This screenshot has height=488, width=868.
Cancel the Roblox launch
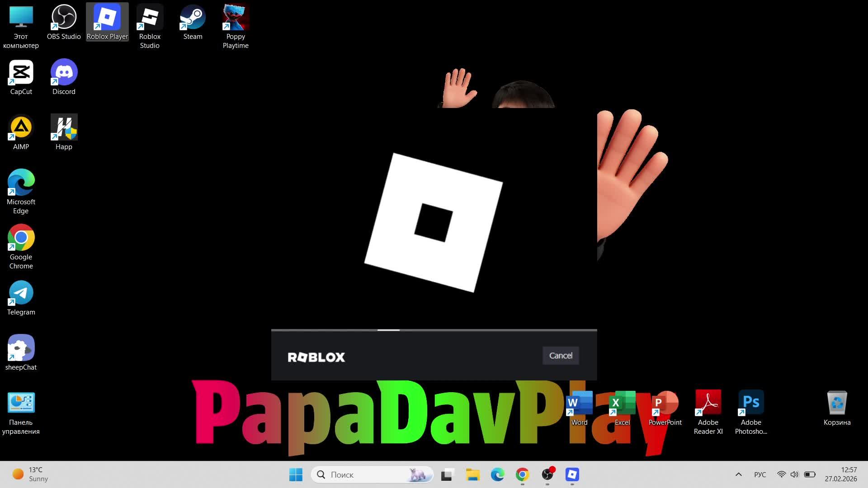point(560,356)
